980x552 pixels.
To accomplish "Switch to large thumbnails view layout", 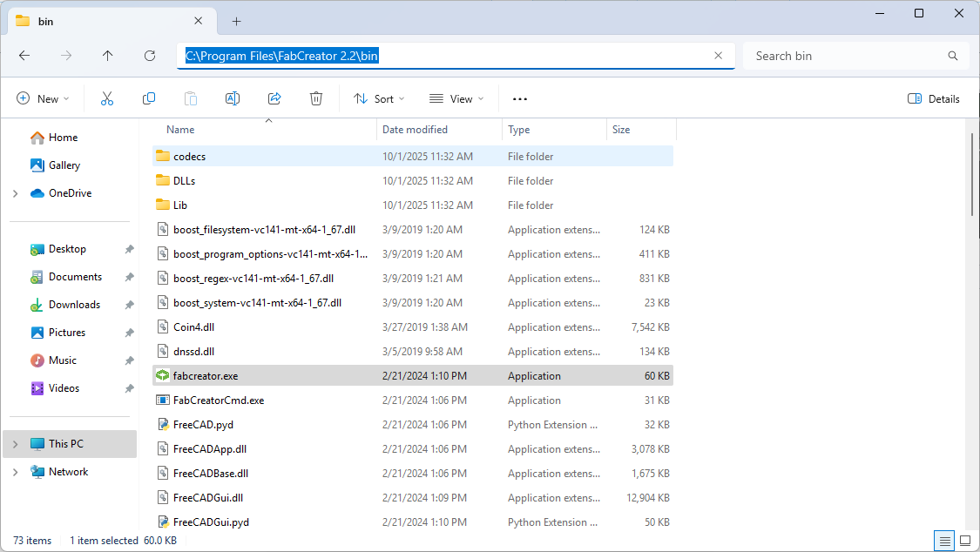I will (964, 541).
